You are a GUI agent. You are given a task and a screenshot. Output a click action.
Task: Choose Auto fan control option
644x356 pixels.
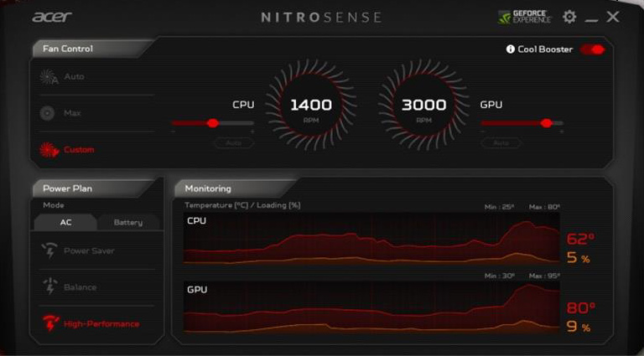click(x=74, y=77)
